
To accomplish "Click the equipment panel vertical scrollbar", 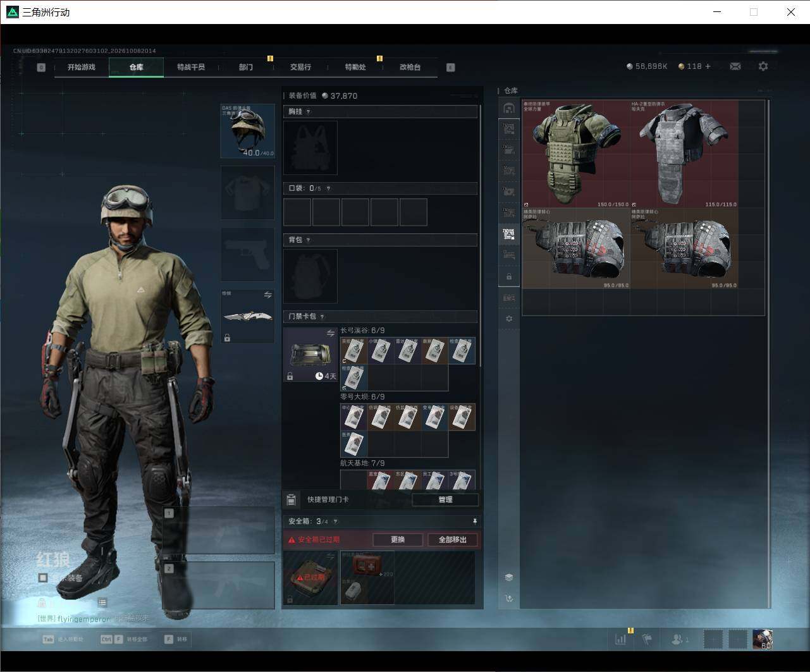I will pyautogui.click(x=480, y=234).
